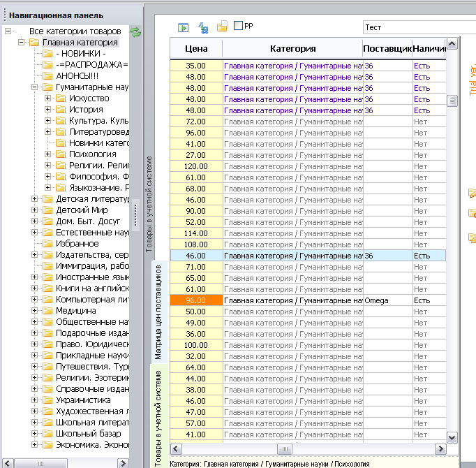Click the table vertical scrollbar thumb
Screen dimensions: 476x468
pos(452,101)
